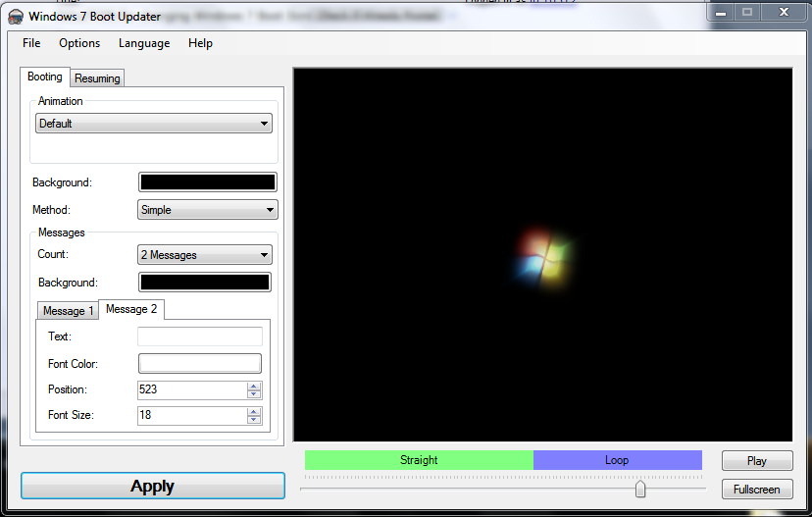812x517 pixels.
Task: Expand the Method Simple dropdown
Action: 208,210
